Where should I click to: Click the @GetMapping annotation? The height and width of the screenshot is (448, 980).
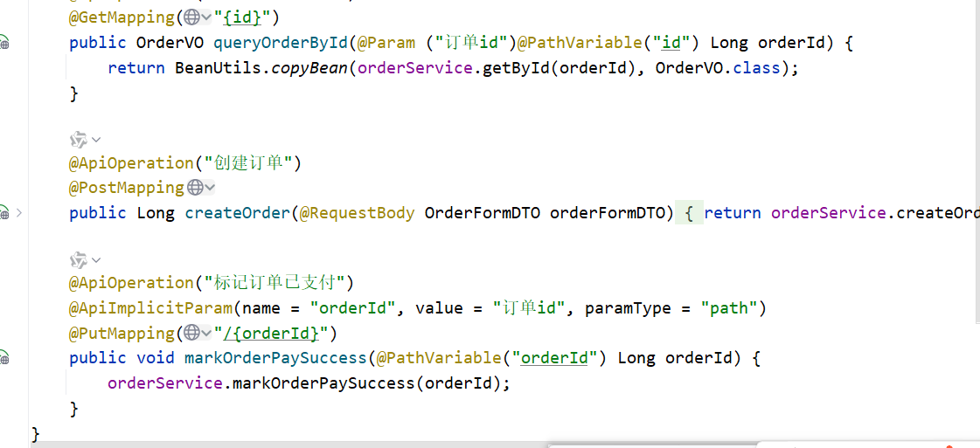pyautogui.click(x=122, y=18)
